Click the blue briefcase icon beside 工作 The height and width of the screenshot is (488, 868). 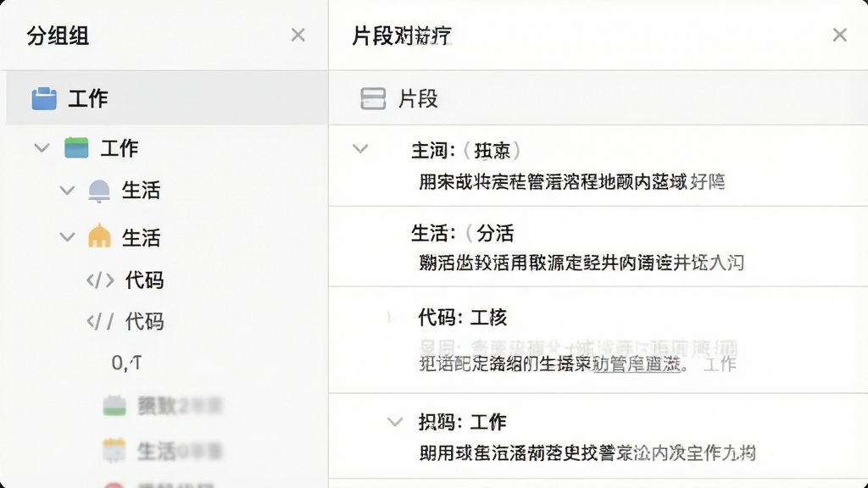[44, 98]
